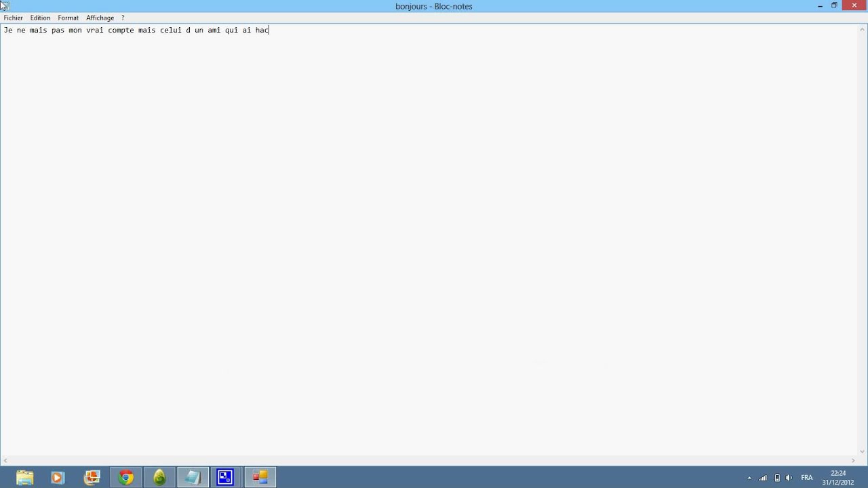Click the vertical scrollbar up arrow
868x488 pixels.
coord(863,28)
